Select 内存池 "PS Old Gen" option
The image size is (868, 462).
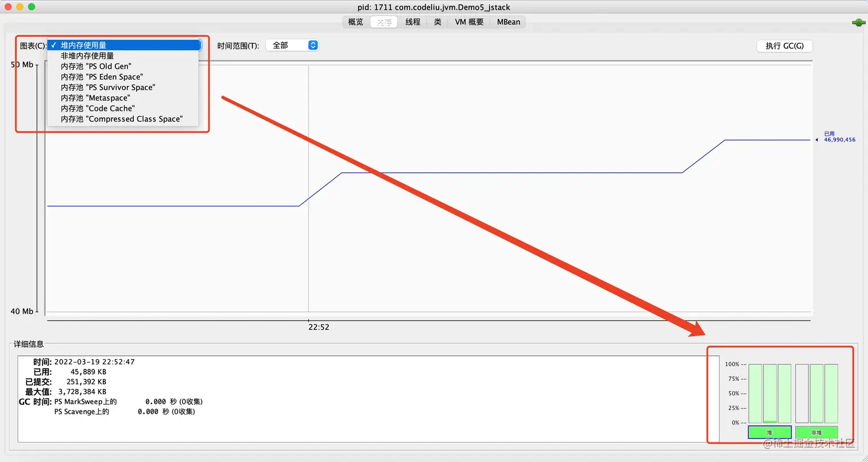pos(123,66)
